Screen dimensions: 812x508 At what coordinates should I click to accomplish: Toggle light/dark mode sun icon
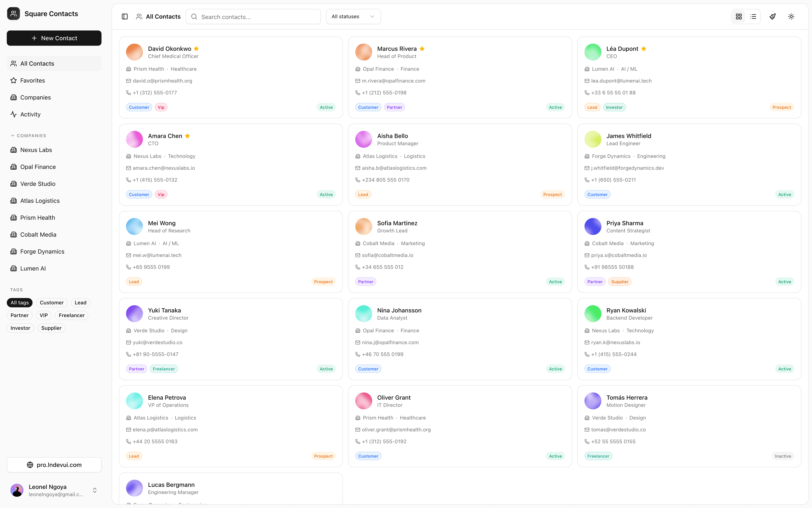pos(791,17)
